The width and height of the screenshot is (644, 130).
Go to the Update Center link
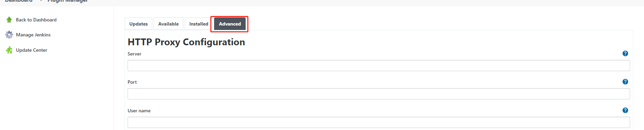pyautogui.click(x=32, y=50)
